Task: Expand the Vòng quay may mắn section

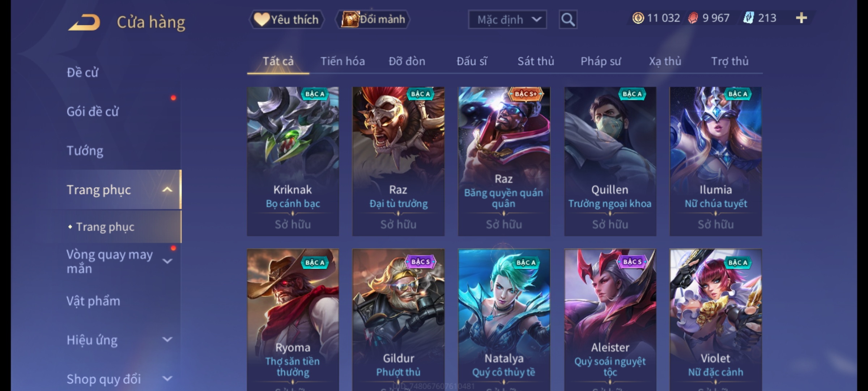Action: 167,261
